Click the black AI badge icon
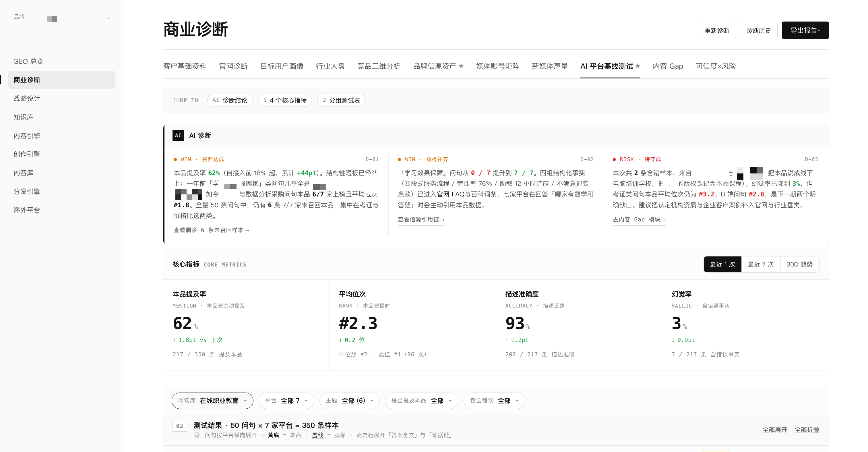This screenshot has width=868, height=452. pos(178,135)
